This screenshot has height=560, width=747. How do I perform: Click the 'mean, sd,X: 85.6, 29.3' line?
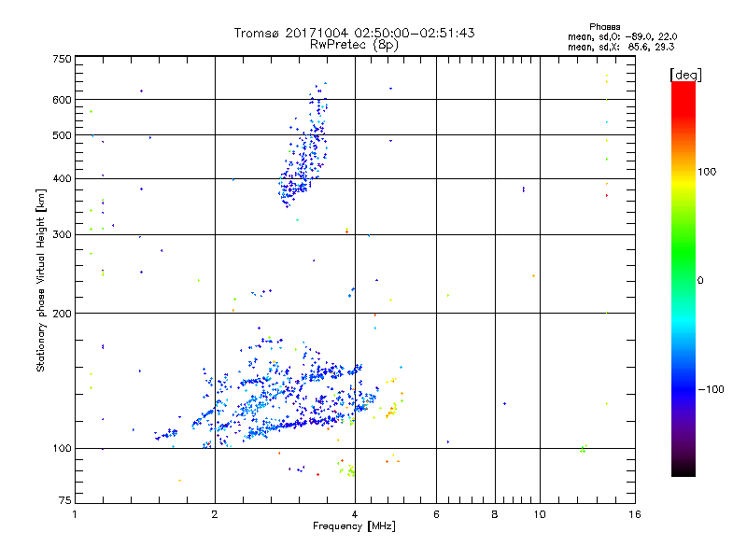point(621,47)
